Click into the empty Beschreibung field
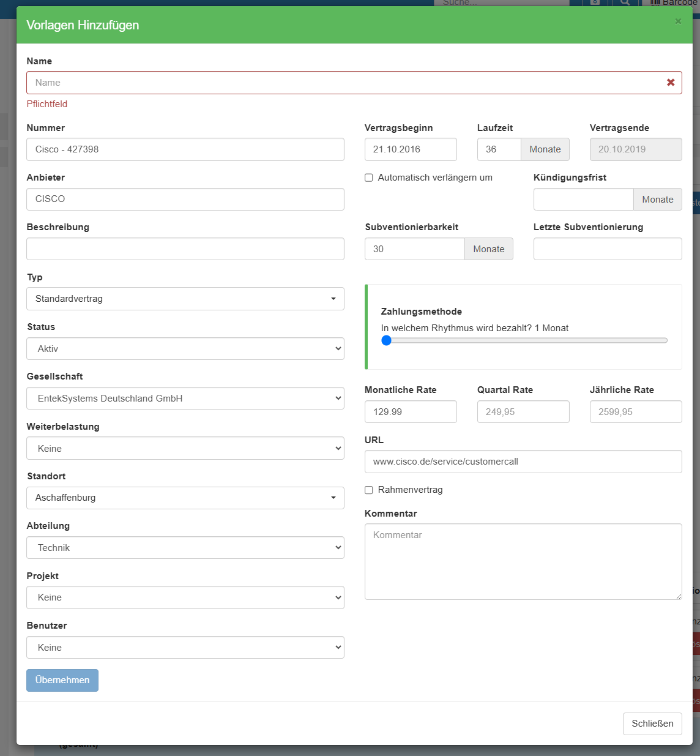This screenshot has height=756, width=700. (185, 249)
